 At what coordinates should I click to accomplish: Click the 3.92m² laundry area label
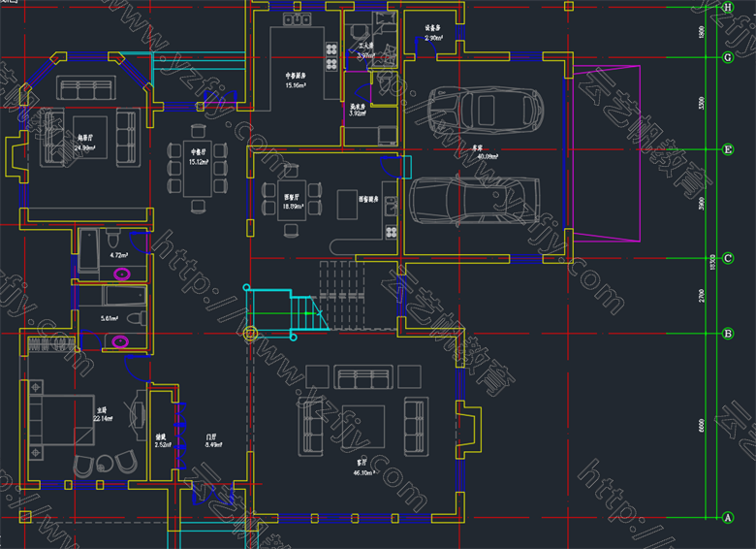358,113
